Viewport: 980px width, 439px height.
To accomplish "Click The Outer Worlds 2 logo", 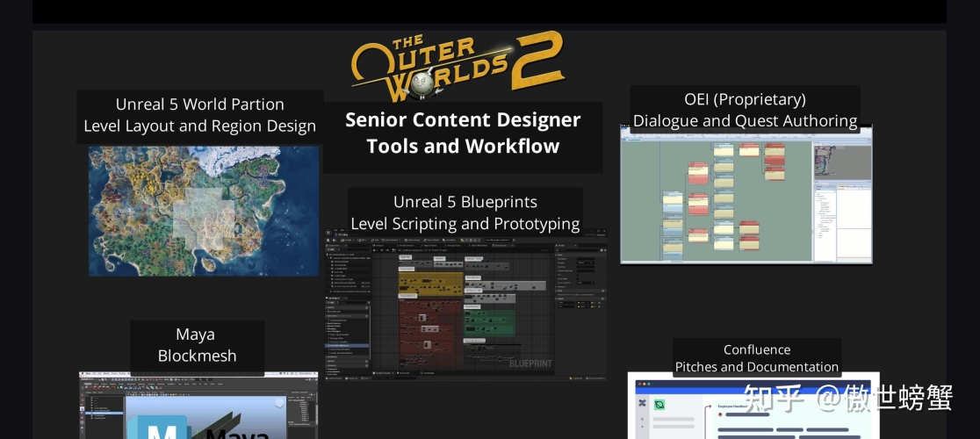I will pyautogui.click(x=458, y=66).
